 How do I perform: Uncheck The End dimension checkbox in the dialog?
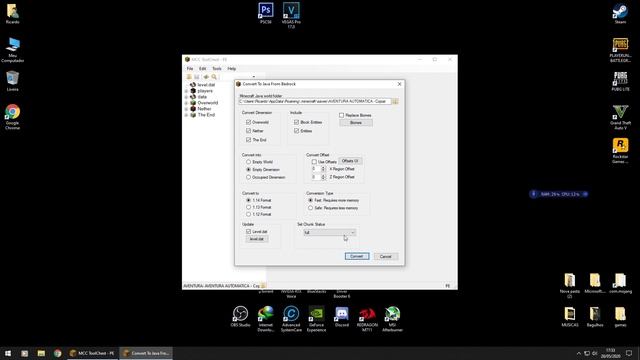tap(248, 140)
